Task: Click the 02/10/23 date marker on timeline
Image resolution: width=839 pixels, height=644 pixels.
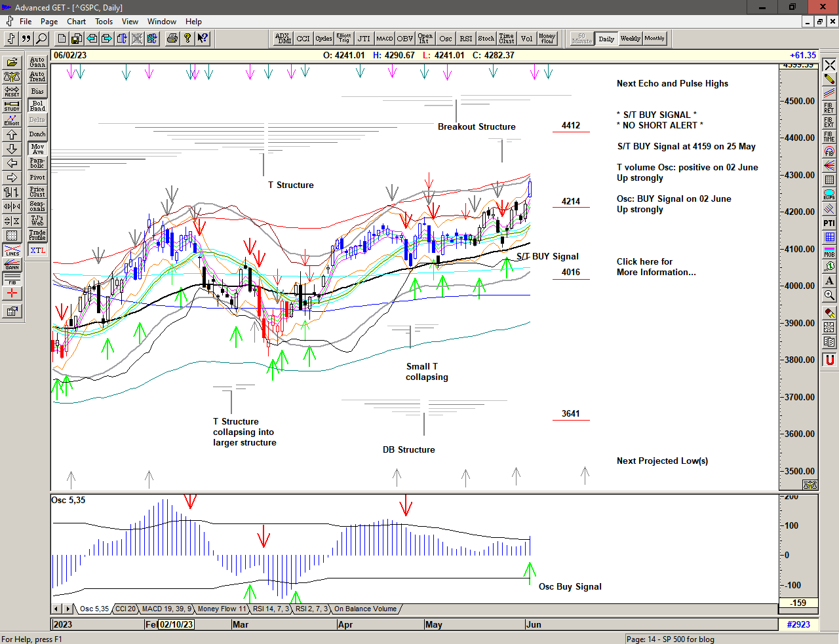Action: pyautogui.click(x=176, y=624)
